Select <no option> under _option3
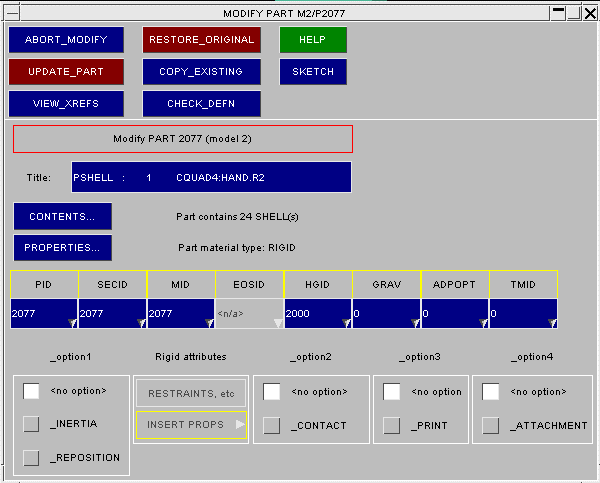The image size is (600, 483). pyautogui.click(x=391, y=392)
